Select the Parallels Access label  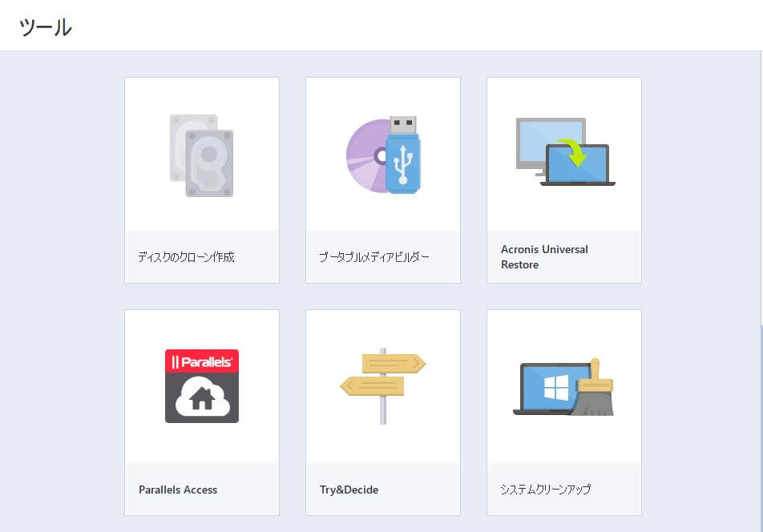click(x=178, y=490)
